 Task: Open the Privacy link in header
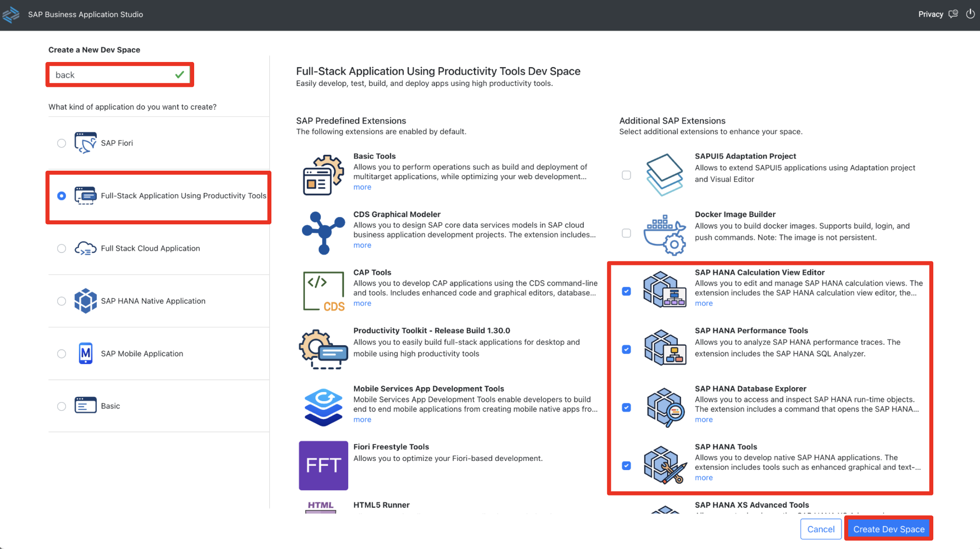click(930, 14)
